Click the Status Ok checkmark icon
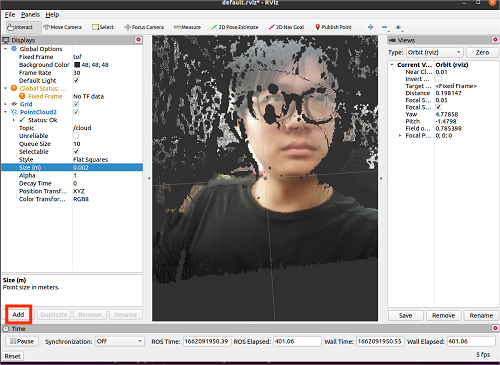Viewport: 500px width, 365px height. (22, 120)
